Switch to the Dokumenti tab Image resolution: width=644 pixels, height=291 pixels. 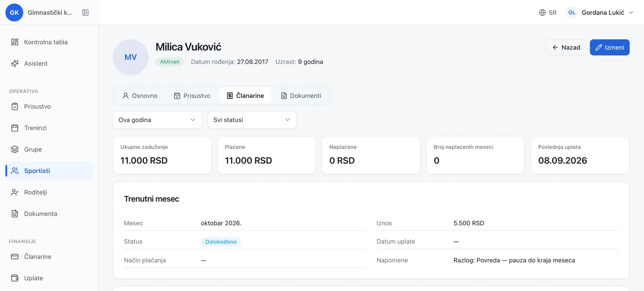point(301,96)
